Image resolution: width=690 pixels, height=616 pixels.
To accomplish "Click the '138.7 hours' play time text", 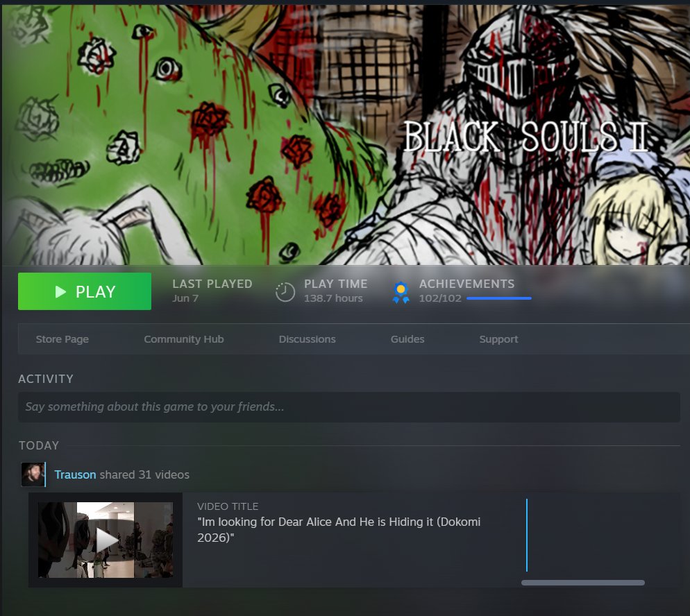I will 334,298.
